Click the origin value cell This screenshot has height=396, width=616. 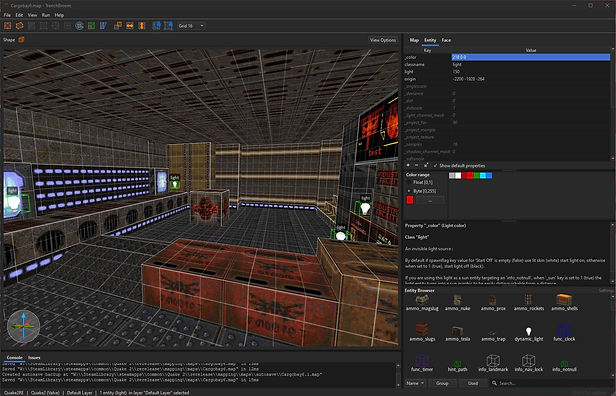pos(530,79)
